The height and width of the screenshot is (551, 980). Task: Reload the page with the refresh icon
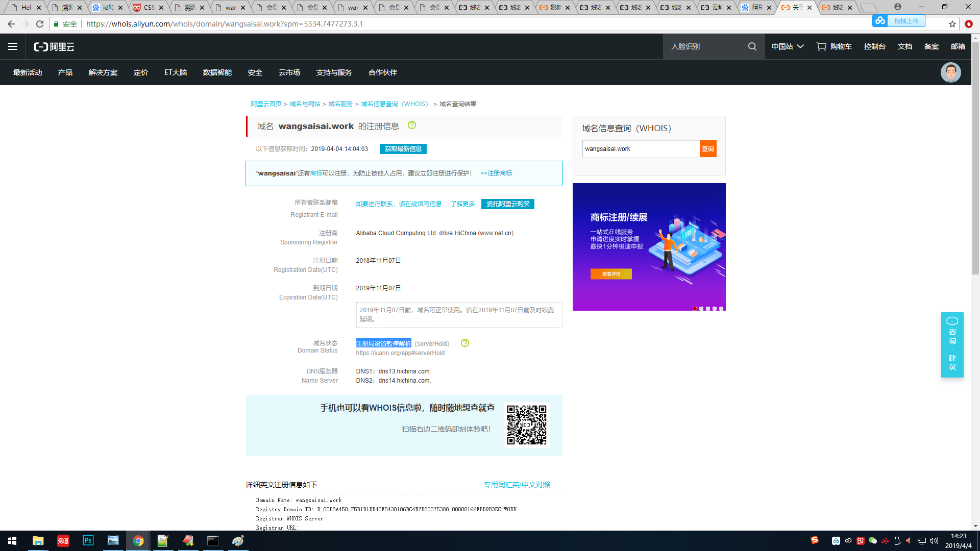(x=40, y=24)
